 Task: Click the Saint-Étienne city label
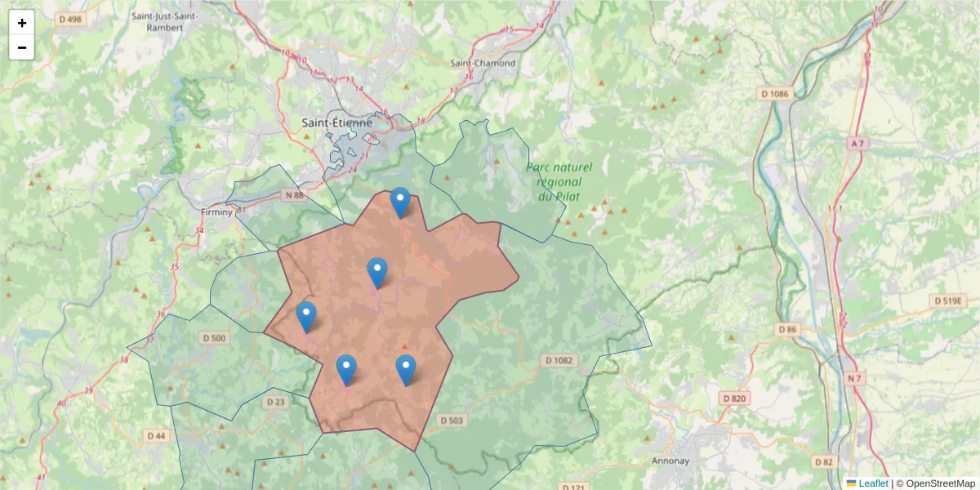point(336,122)
